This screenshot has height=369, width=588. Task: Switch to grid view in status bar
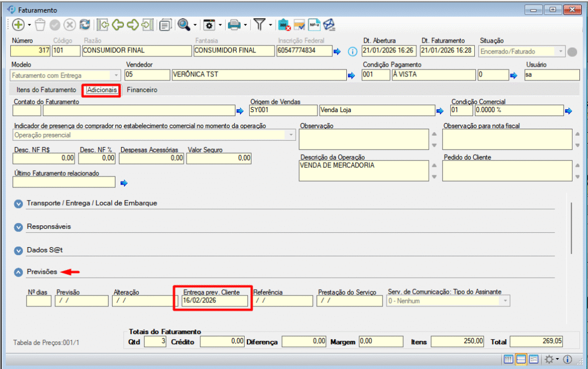pos(508,359)
